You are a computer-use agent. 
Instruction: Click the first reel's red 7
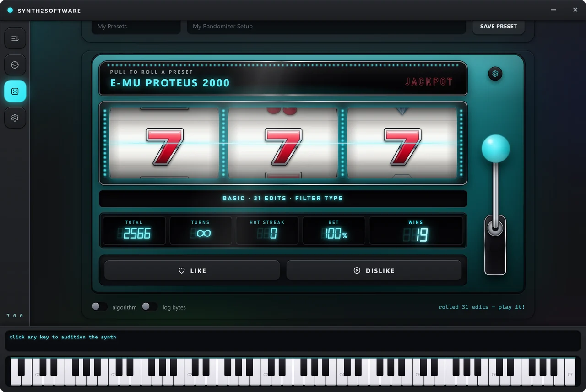tap(164, 147)
